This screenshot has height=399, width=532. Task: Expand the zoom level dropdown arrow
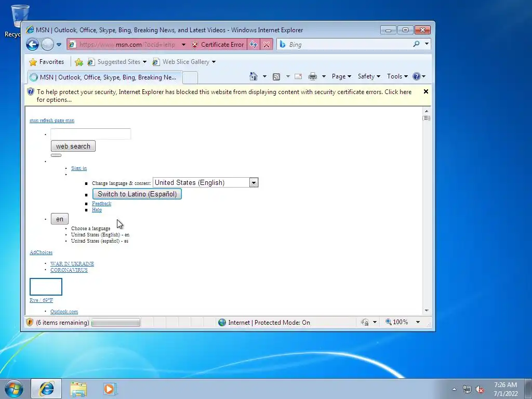coord(418,322)
